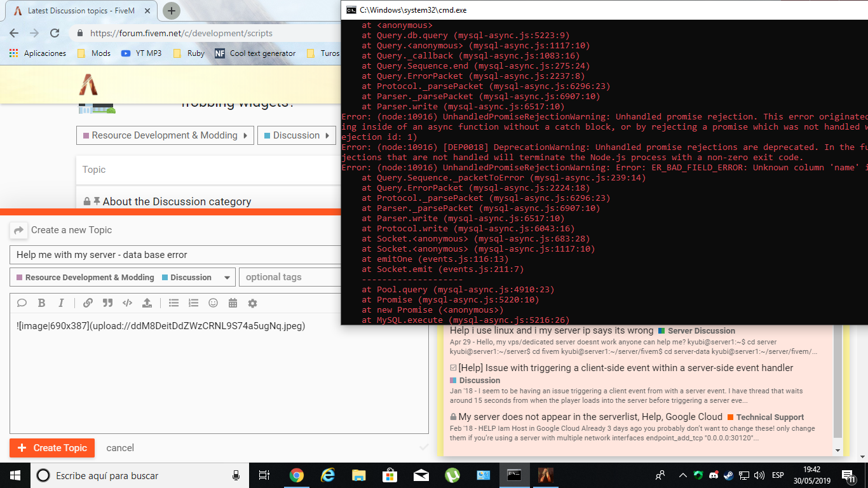868x488 pixels.
Task: Open Steam from the system tray
Action: [x=728, y=475]
